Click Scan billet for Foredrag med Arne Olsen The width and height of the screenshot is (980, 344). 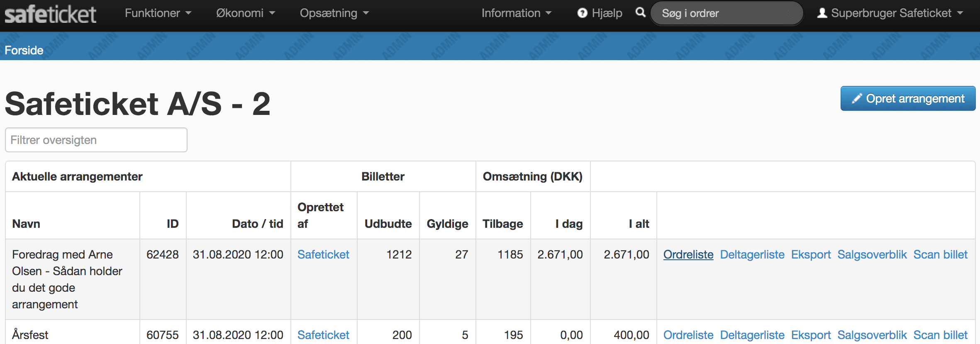[941, 254]
